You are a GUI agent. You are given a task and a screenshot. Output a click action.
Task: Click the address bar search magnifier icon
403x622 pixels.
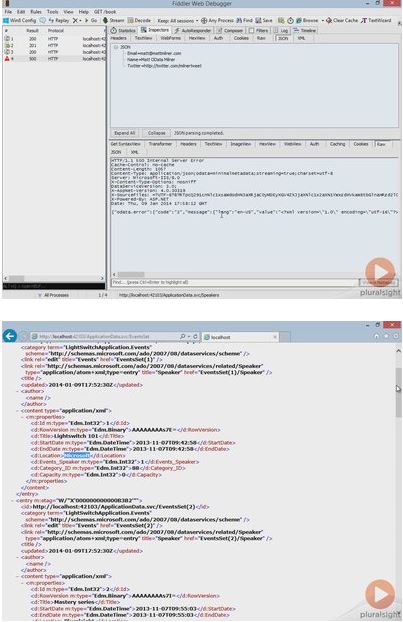tap(183, 336)
